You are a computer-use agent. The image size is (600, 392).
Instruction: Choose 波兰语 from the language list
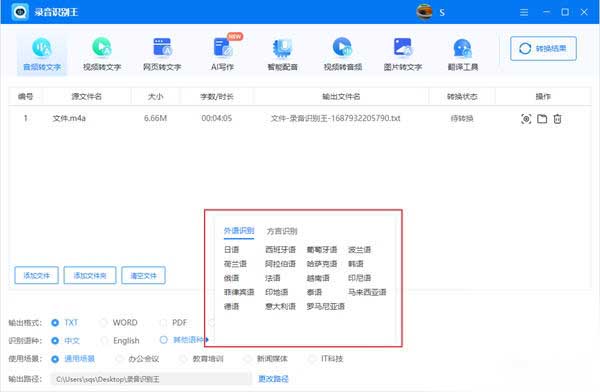tap(359, 250)
